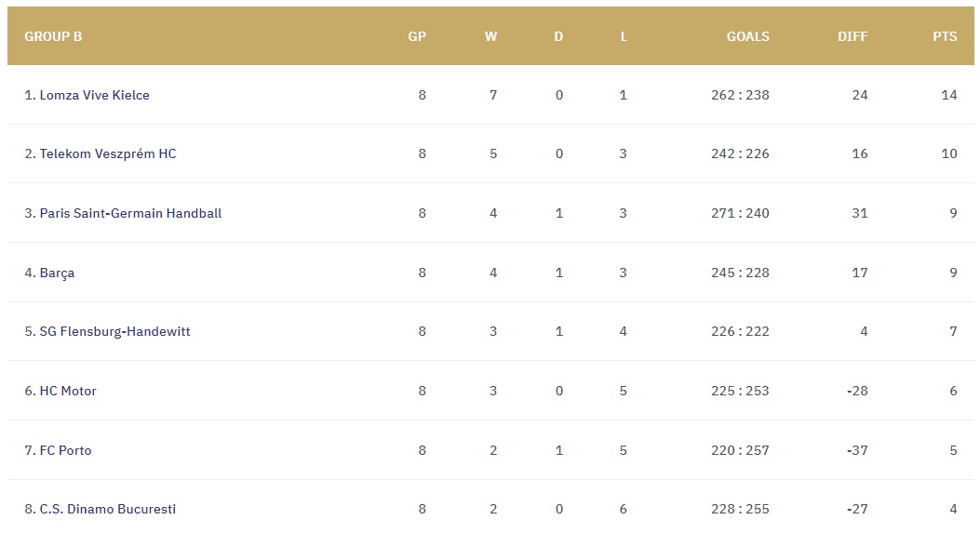Select the DIFF column header
This screenshot has width=980, height=533.
click(852, 36)
